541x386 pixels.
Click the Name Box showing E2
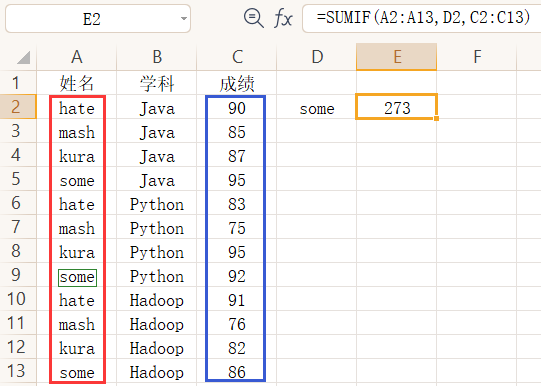(x=98, y=19)
